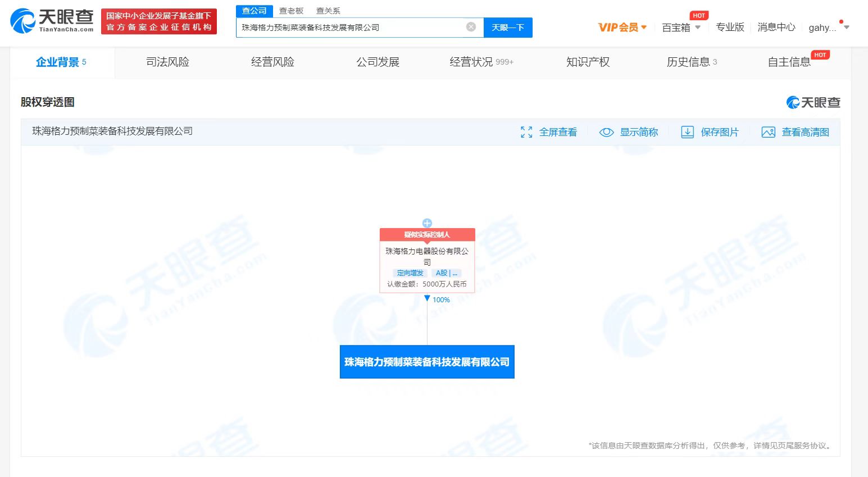The width and height of the screenshot is (868, 477).
Task: Switch search mode to 查关系
Action: (x=328, y=11)
